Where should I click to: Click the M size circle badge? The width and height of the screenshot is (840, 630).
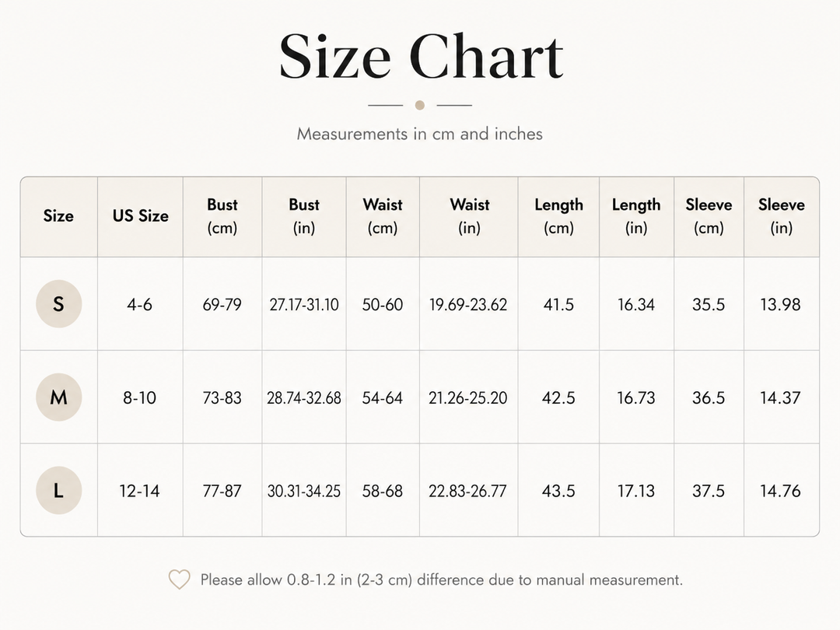click(59, 397)
